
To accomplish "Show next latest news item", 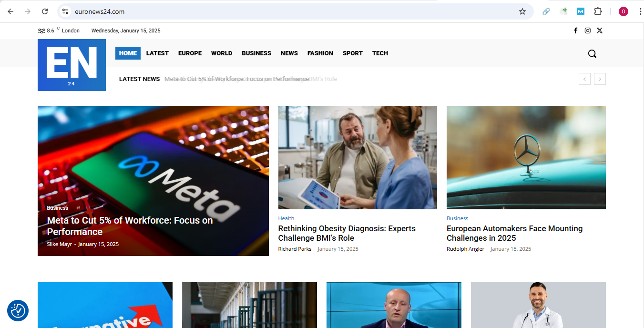I will [x=600, y=79].
